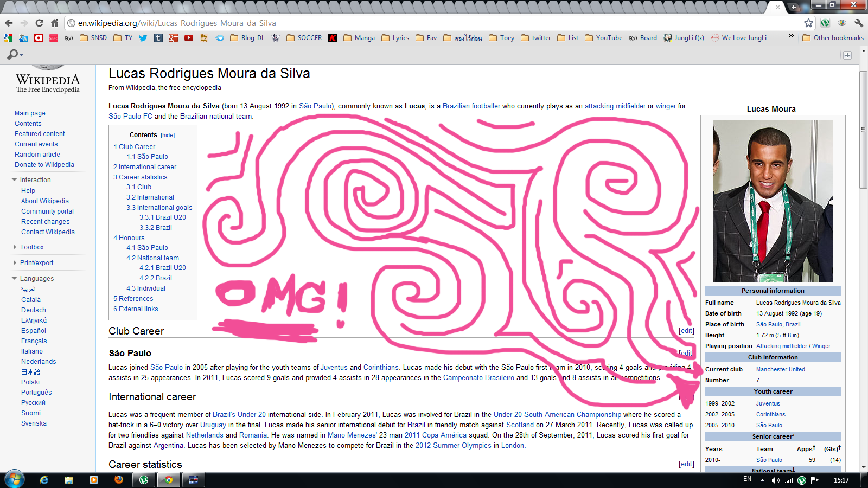Edit the Club Career section

[686, 331]
